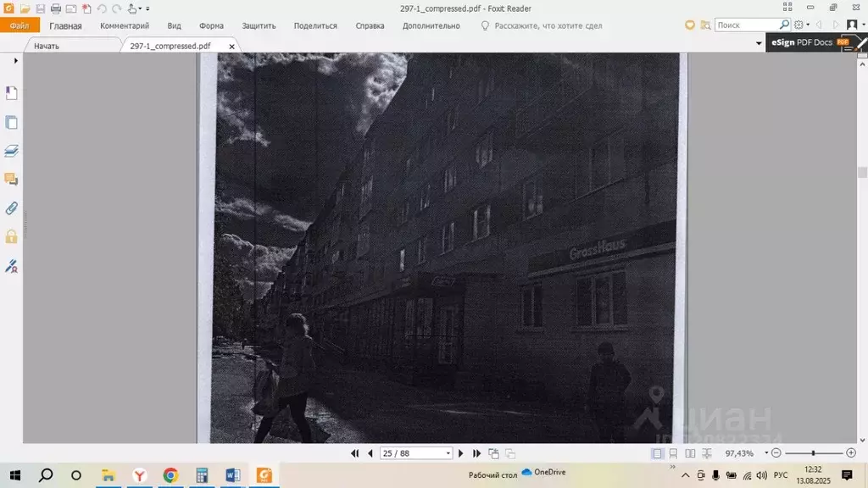Open the document tabs list dropdown arrow
The height and width of the screenshot is (488, 868).
tap(759, 43)
